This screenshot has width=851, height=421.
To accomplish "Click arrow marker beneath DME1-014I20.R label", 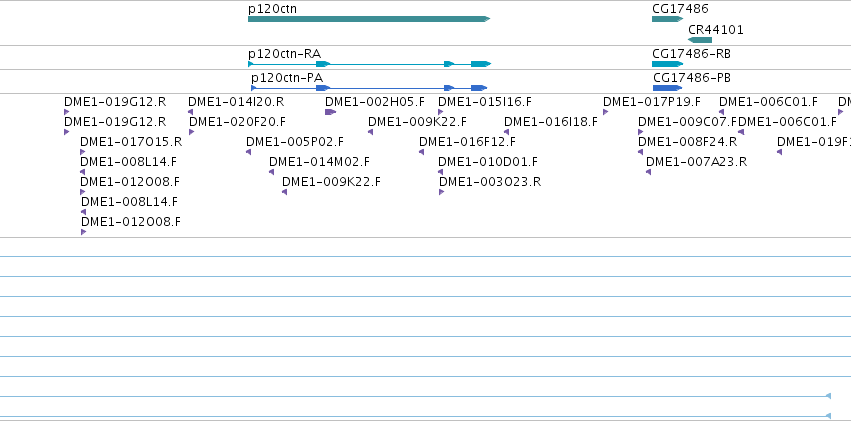I will 190,112.
